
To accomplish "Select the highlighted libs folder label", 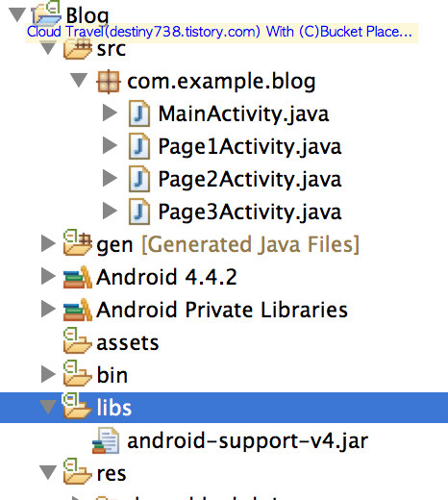I will click(114, 407).
